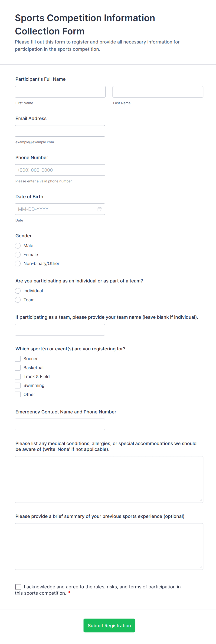Click the Email Address input box
Viewport: 216px width, 644px height.
[x=60, y=131]
